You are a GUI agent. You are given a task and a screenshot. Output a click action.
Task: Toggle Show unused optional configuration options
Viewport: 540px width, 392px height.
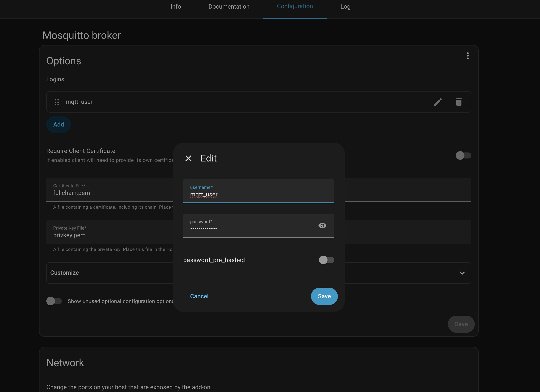point(54,301)
